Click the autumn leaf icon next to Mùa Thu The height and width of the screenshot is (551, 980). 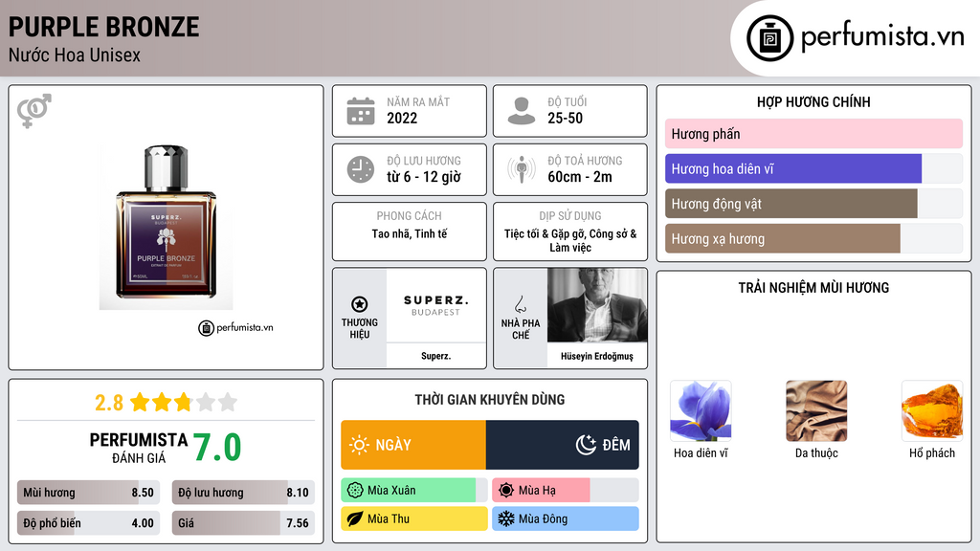point(355,518)
